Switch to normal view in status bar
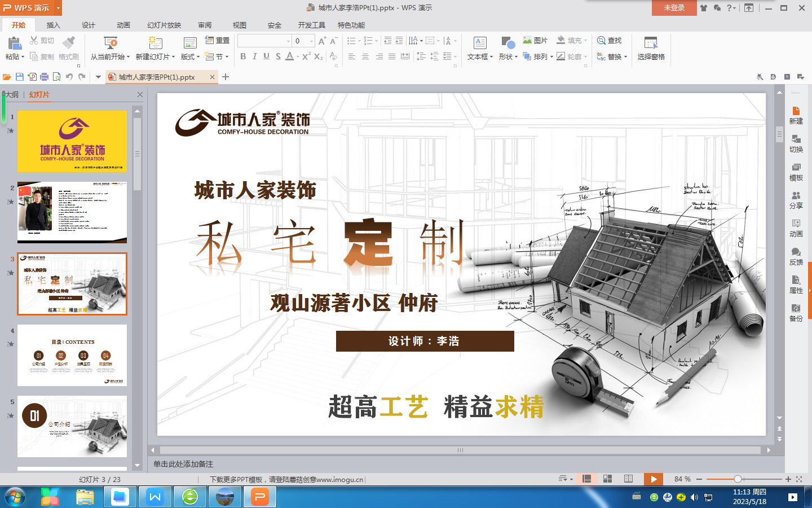812x508 pixels. [586, 479]
